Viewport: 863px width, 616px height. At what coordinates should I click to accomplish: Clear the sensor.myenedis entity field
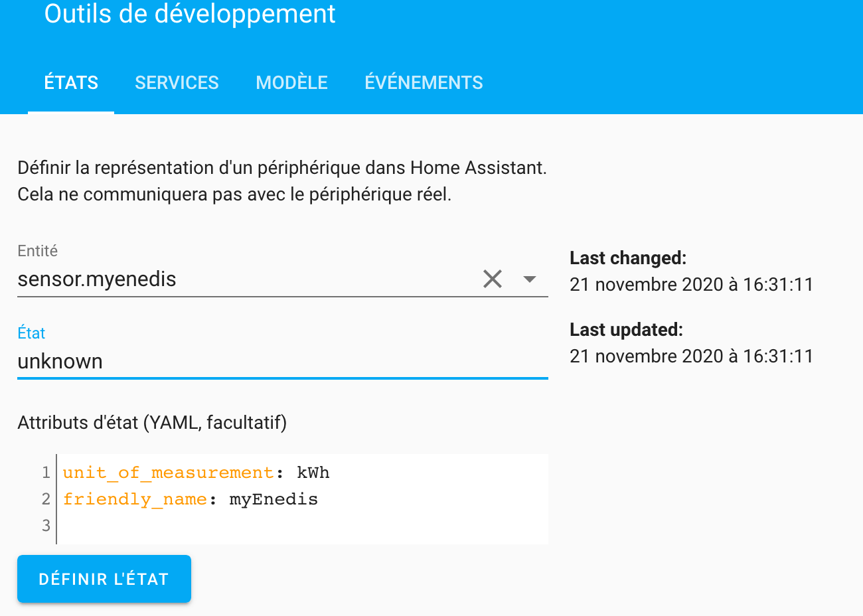[493, 279]
